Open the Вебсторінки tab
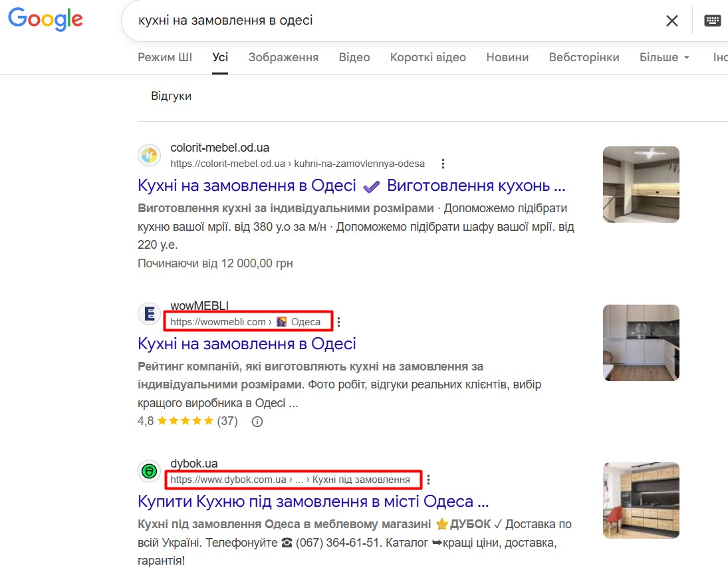Viewport: 728px width, 568px height. (584, 57)
